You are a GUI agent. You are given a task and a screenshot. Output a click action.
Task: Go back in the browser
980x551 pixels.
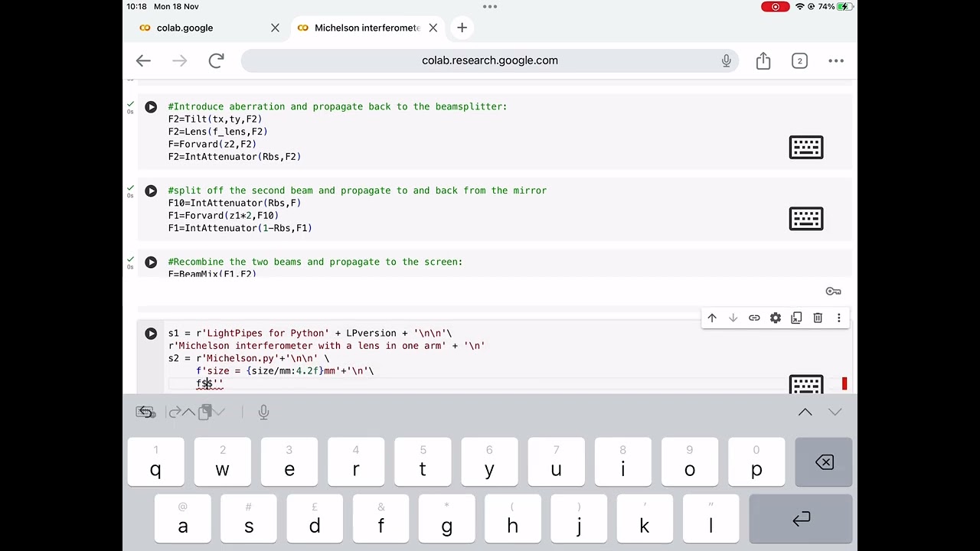pyautogui.click(x=143, y=60)
